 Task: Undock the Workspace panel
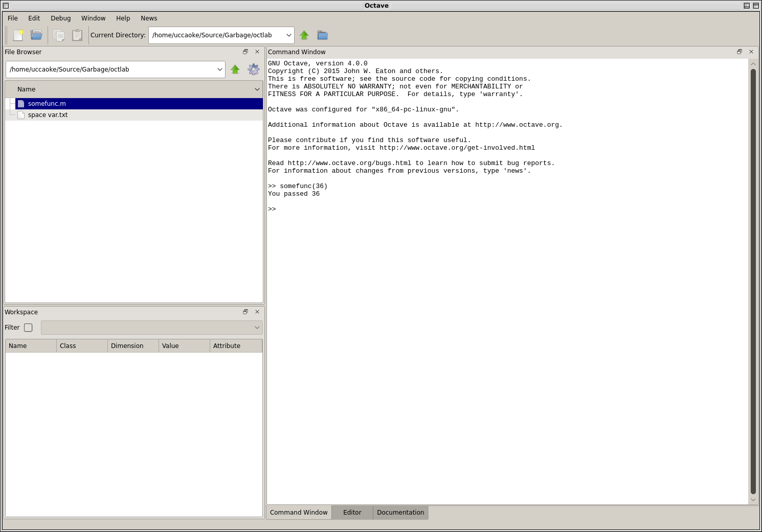pyautogui.click(x=245, y=312)
